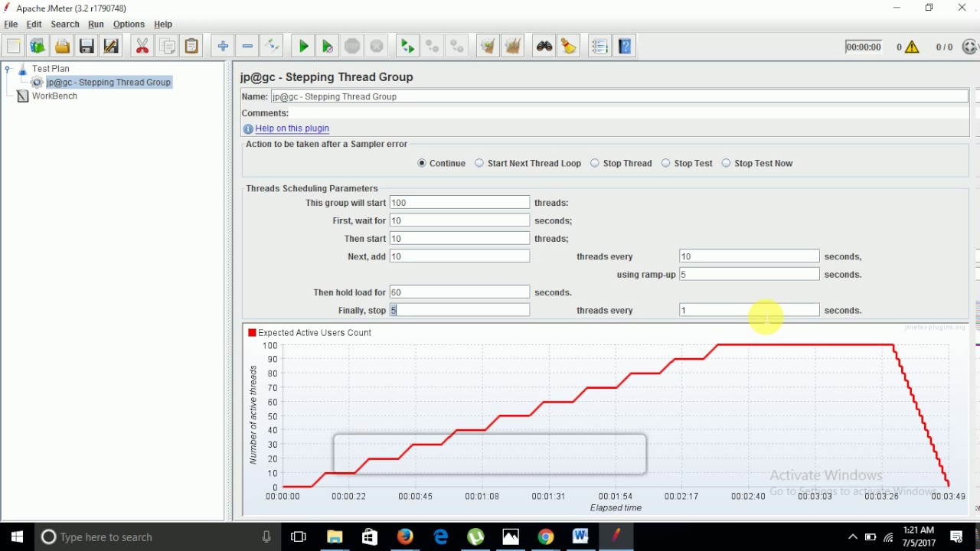The width and height of the screenshot is (980, 551).
Task: Select the Stop Test Now radio button
Action: [x=727, y=163]
